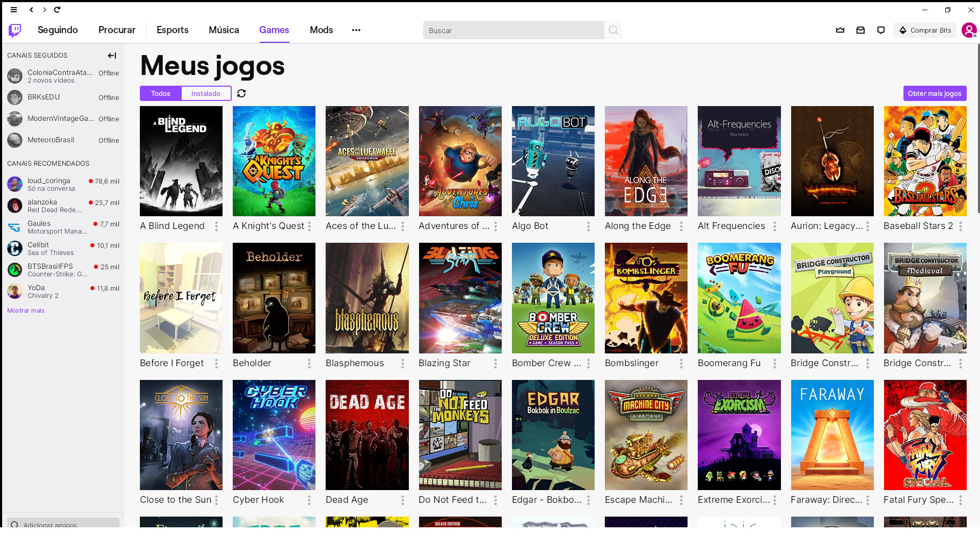The height and width of the screenshot is (537, 980).
Task: Open options menu for Cyber Hook
Action: pos(309,500)
